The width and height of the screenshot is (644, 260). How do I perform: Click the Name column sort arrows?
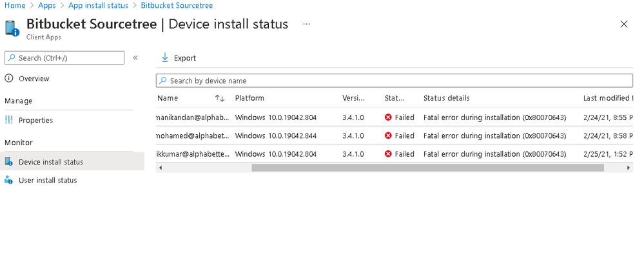coord(220,99)
